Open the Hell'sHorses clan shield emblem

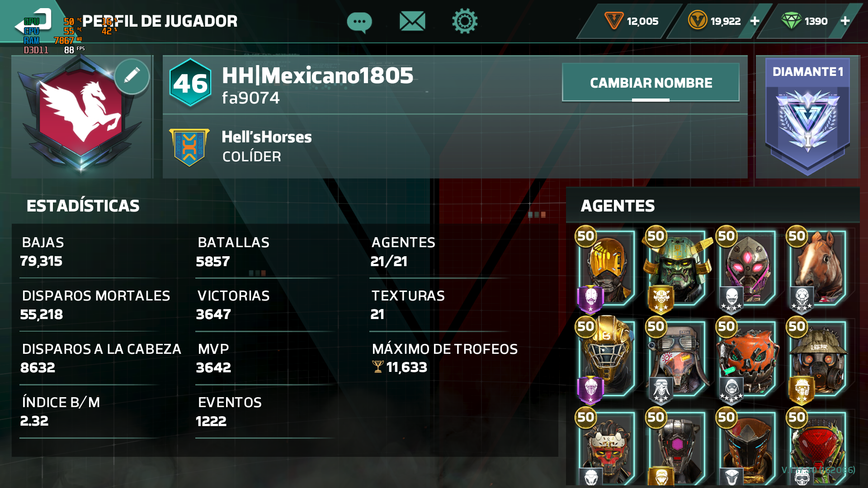click(189, 147)
